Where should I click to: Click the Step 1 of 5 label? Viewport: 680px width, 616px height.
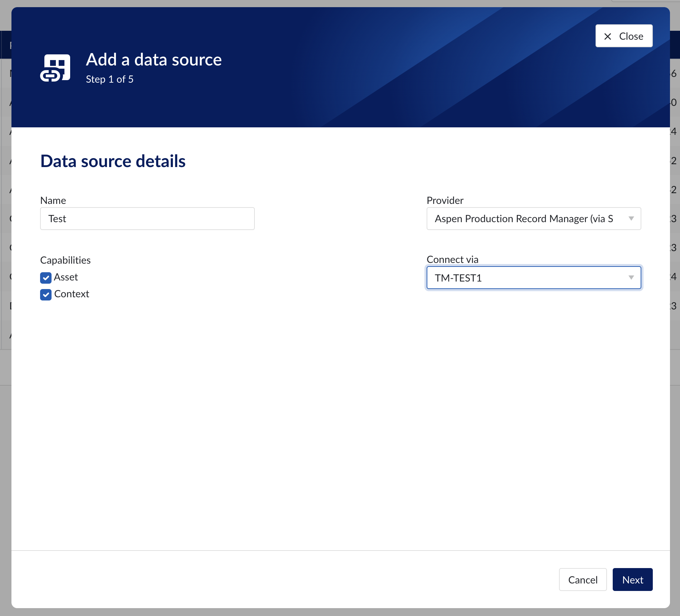pos(110,79)
